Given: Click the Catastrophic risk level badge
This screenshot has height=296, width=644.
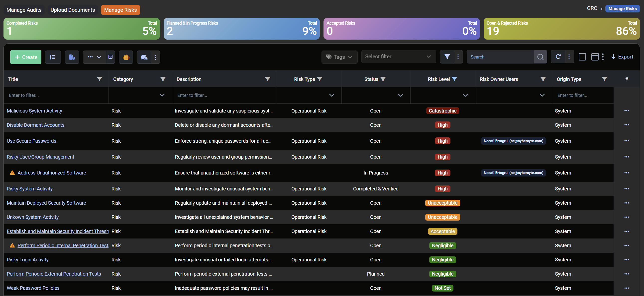Looking at the screenshot, I should pyautogui.click(x=442, y=111).
